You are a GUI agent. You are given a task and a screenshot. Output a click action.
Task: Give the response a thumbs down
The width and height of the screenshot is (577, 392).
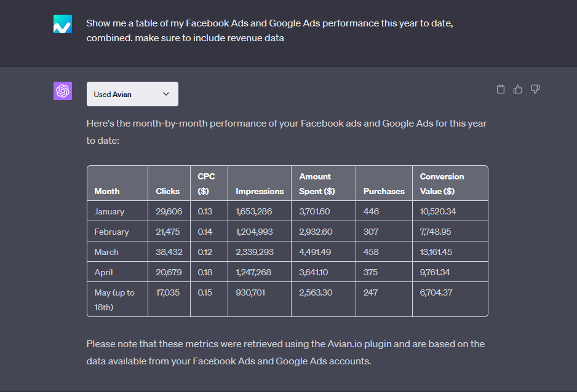(535, 89)
